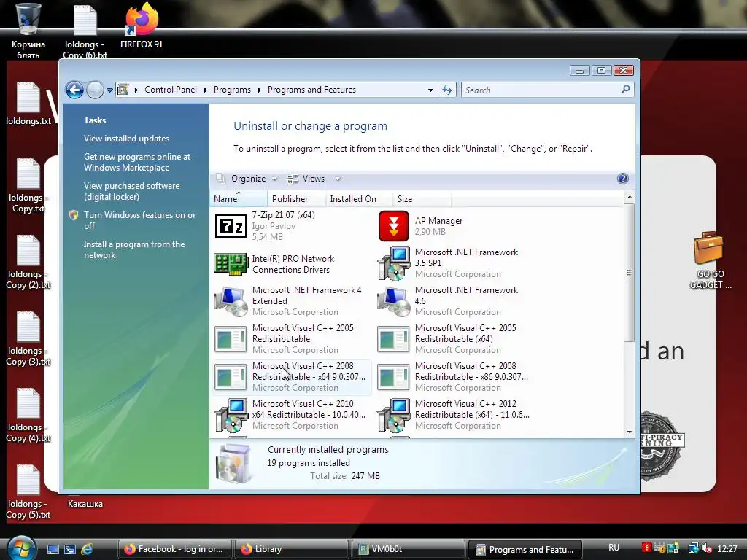Select the Intel PRO Network Connections Drivers icon

coord(231,264)
